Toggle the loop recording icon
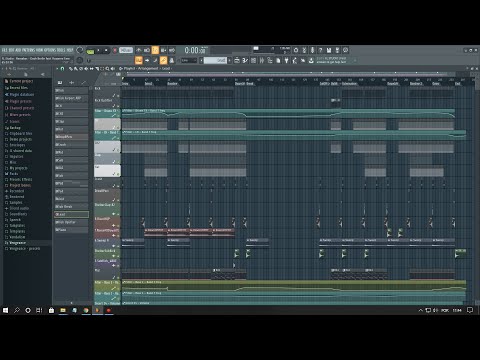Viewport: 480px width, 360px height. point(172,50)
